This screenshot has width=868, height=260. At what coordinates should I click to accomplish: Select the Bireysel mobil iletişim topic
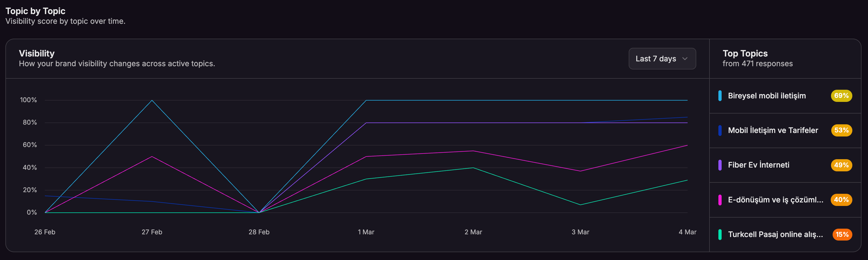[766, 96]
